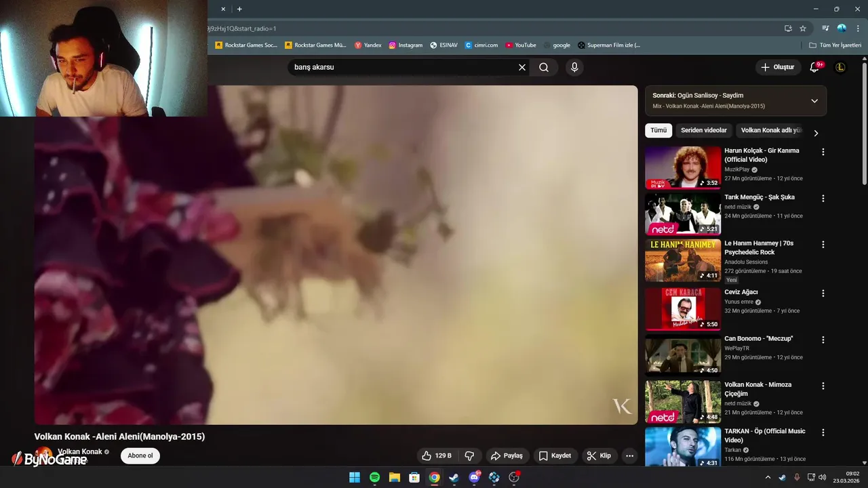Open Volkan Konak channel name link
The image size is (868, 488).
[80, 451]
